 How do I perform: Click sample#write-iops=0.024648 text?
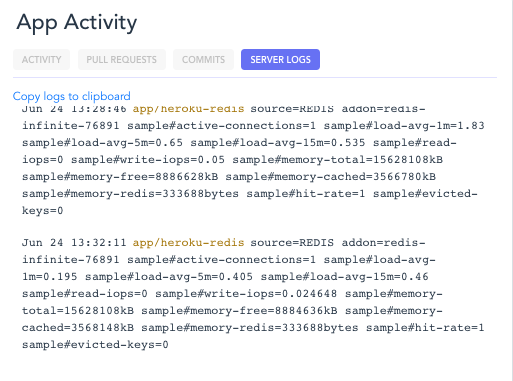click(246, 294)
